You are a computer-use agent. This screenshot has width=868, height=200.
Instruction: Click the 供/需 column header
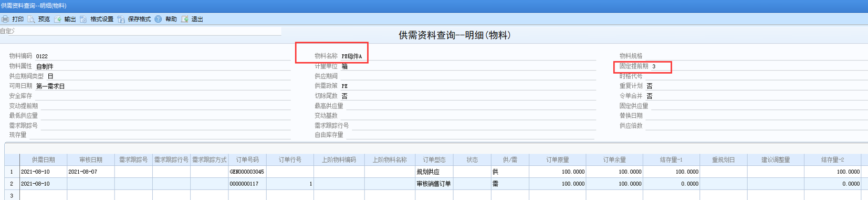[x=510, y=159]
